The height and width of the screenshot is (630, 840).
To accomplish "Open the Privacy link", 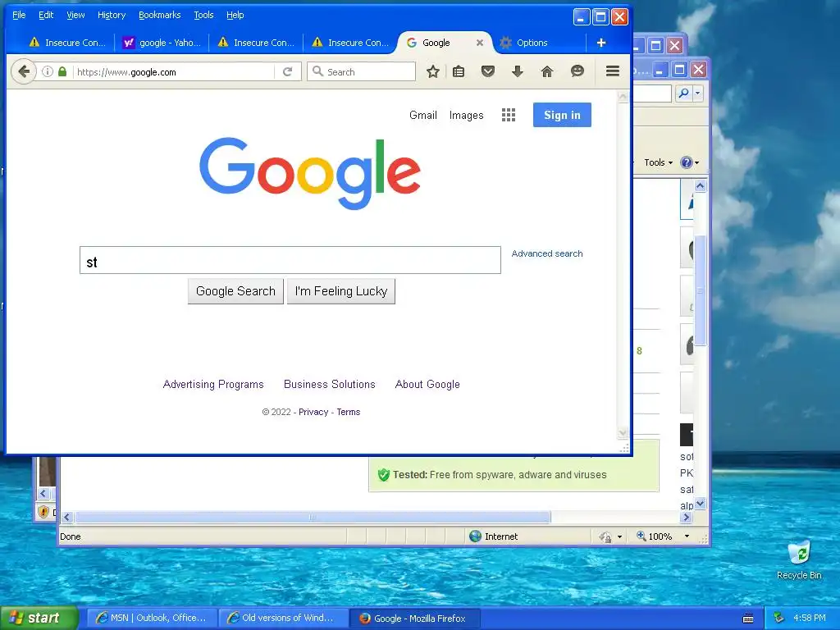I will tap(313, 412).
